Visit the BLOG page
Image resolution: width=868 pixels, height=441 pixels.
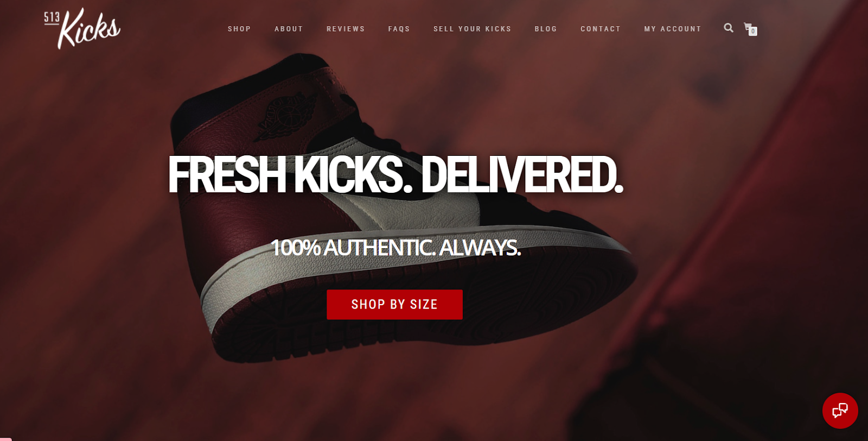pyautogui.click(x=546, y=29)
